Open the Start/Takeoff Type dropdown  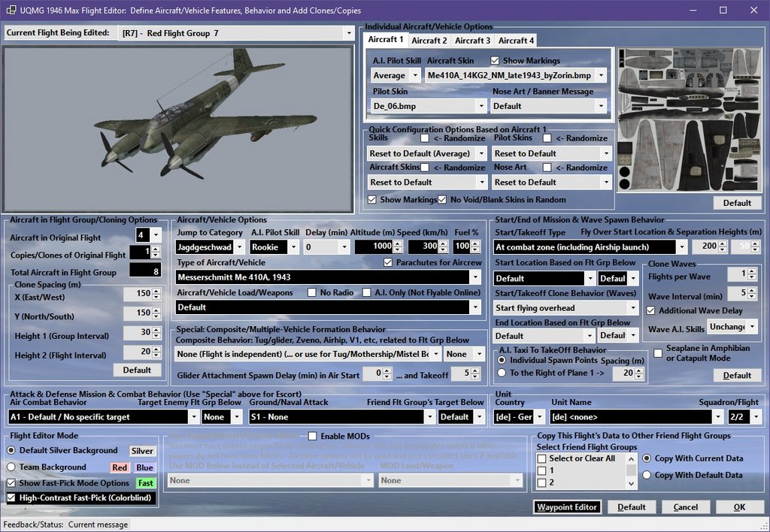tap(681, 247)
